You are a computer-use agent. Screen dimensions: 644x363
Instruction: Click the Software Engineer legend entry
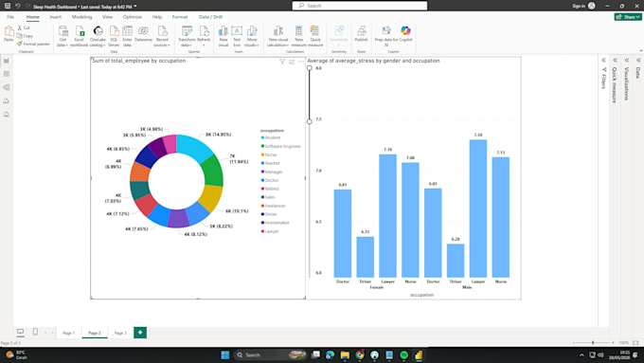[x=281, y=146]
